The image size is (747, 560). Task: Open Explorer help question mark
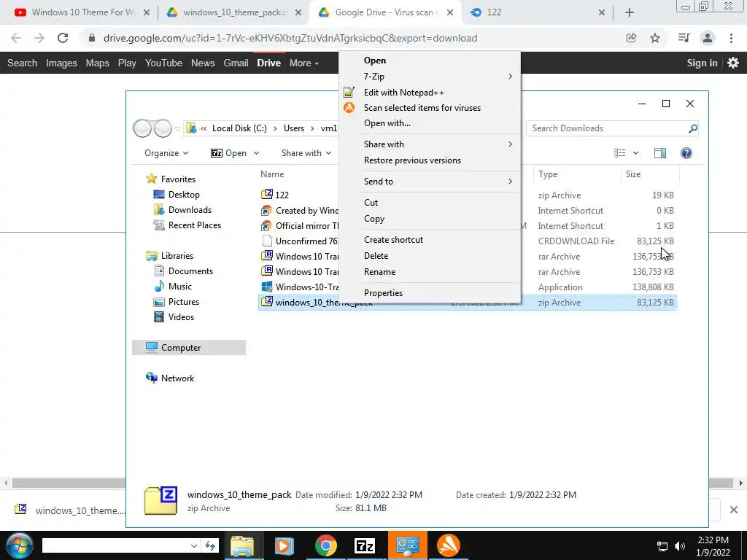pyautogui.click(x=686, y=153)
